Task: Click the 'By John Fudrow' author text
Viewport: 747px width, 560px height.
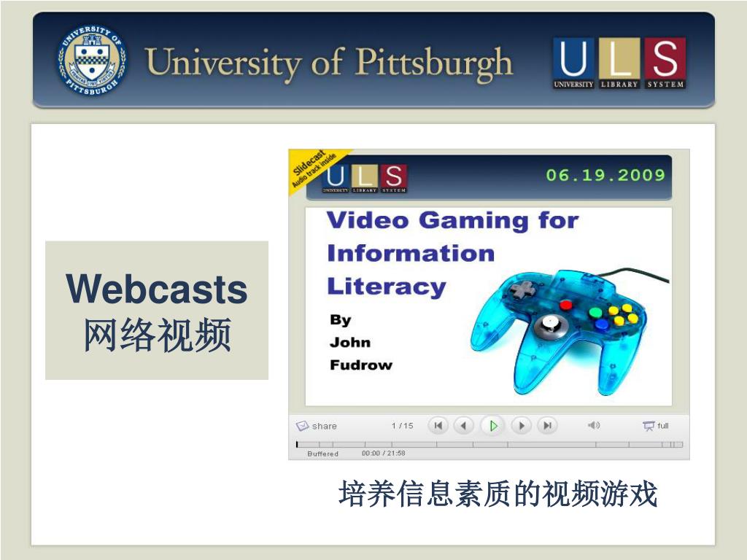Action: [360, 343]
